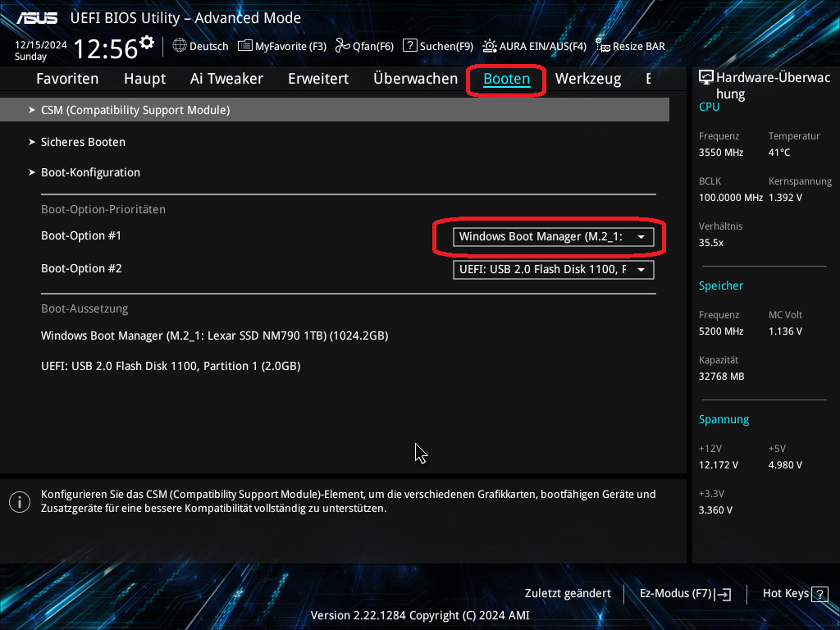This screenshot has width=840, height=630.
Task: Open the Favoriten tab
Action: tap(67, 79)
